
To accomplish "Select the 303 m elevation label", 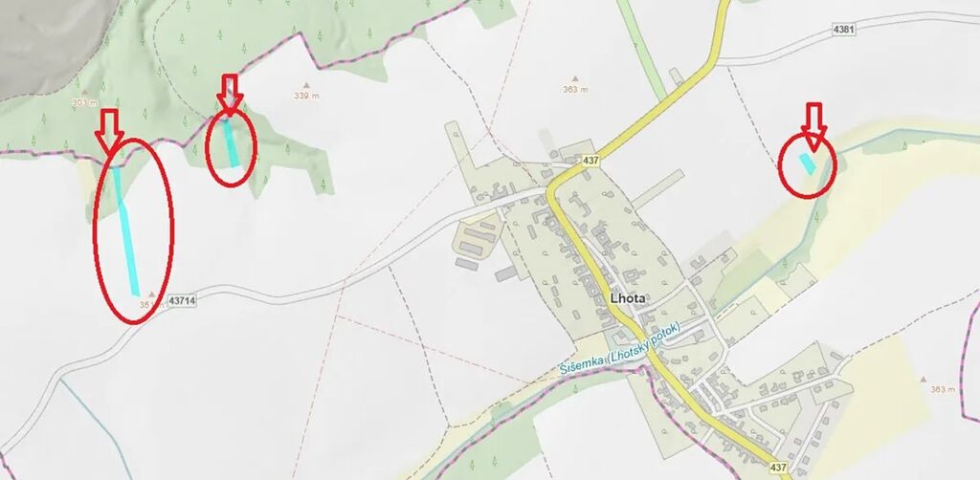I will coord(85,103).
